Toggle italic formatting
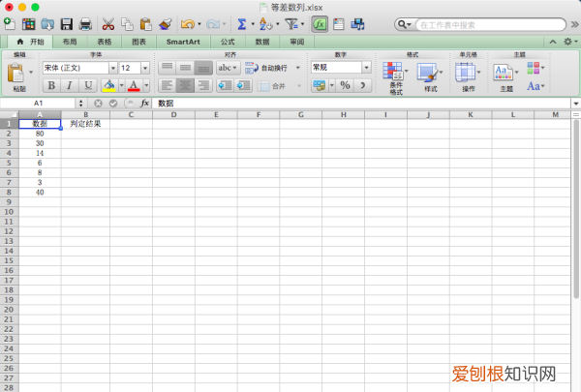Viewport: 581px width, 392px height. [70, 85]
